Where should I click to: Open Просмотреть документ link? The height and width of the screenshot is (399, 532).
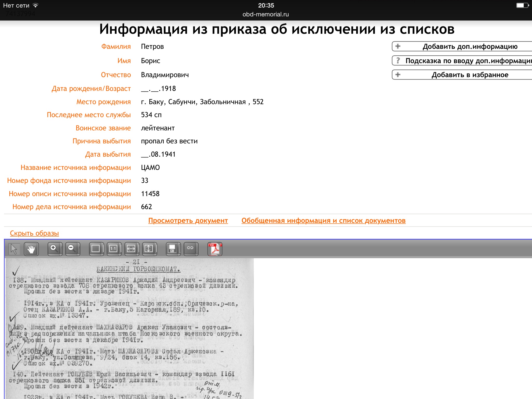[x=188, y=221]
